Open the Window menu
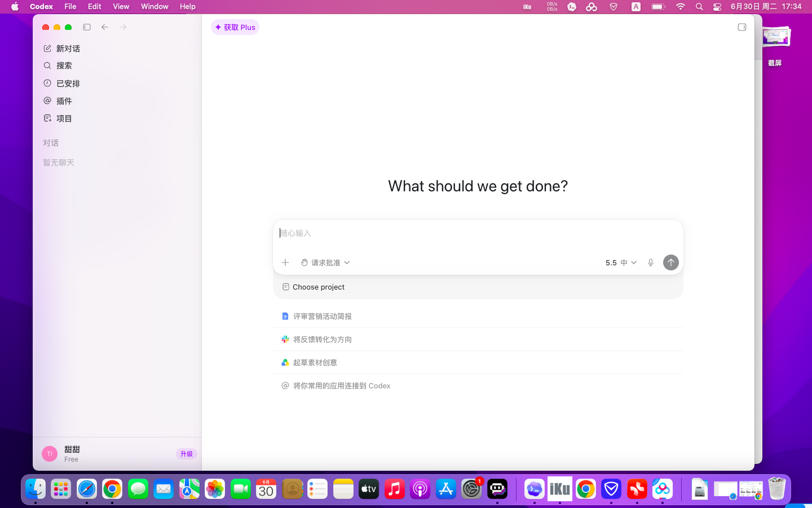Screen dimensions: 812x508 pos(155,7)
